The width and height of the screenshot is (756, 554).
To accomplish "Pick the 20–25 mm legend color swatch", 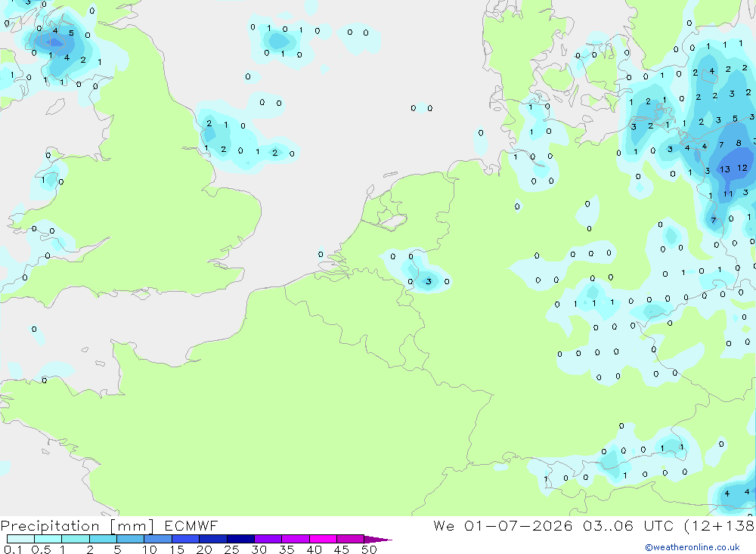I will [x=213, y=539].
